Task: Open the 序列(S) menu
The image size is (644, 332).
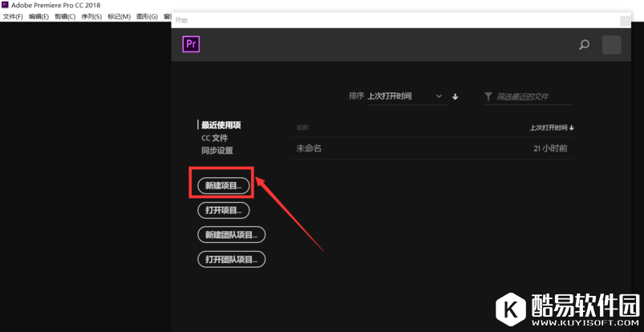Action: (91, 16)
